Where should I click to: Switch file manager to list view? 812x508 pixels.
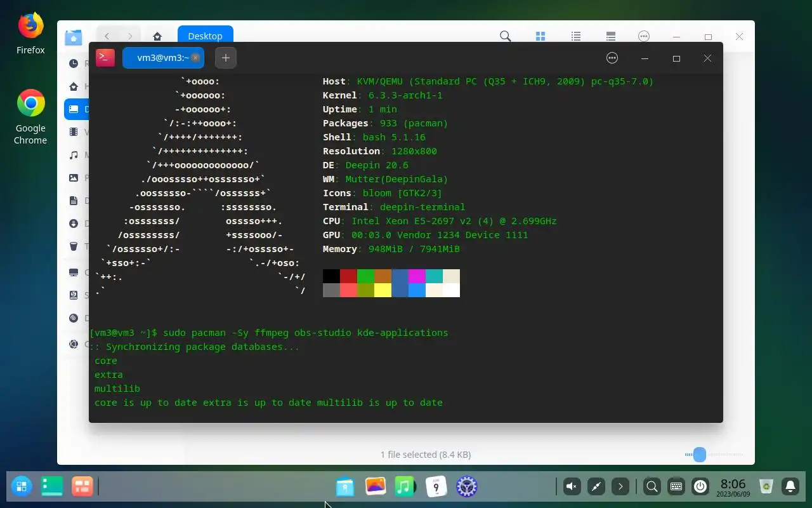pyautogui.click(x=576, y=36)
